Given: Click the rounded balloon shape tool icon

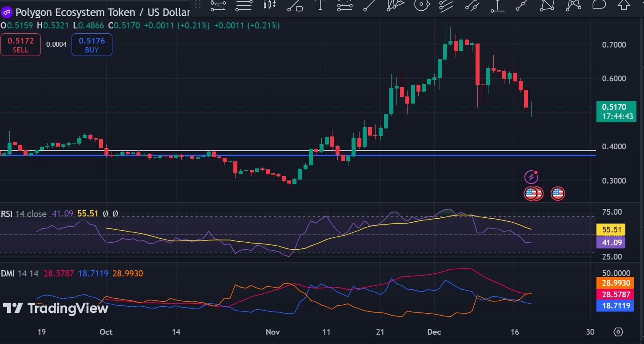Looking at the screenshot, I should (599, 5).
